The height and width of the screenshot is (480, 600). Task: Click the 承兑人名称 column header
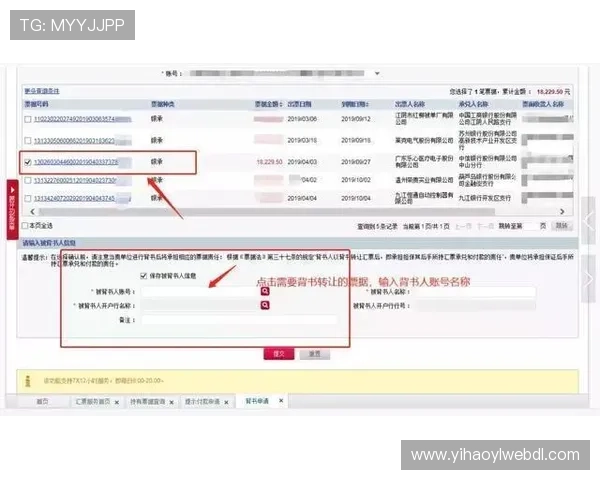(473, 104)
